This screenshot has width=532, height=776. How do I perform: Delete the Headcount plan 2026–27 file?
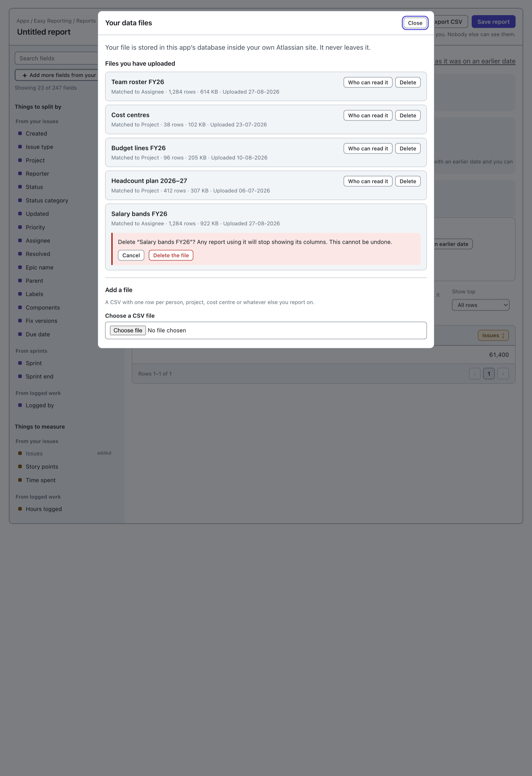point(408,181)
